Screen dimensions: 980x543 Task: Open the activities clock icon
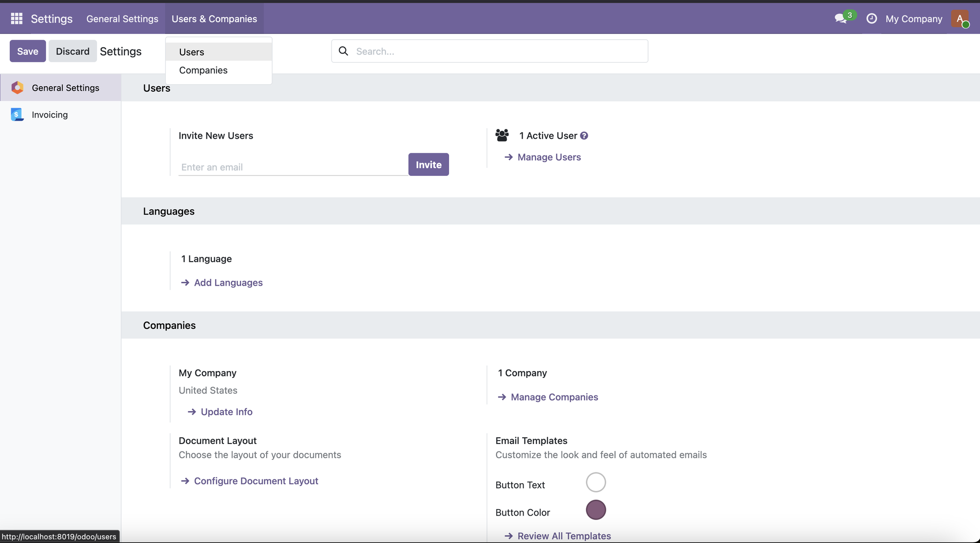coord(872,18)
